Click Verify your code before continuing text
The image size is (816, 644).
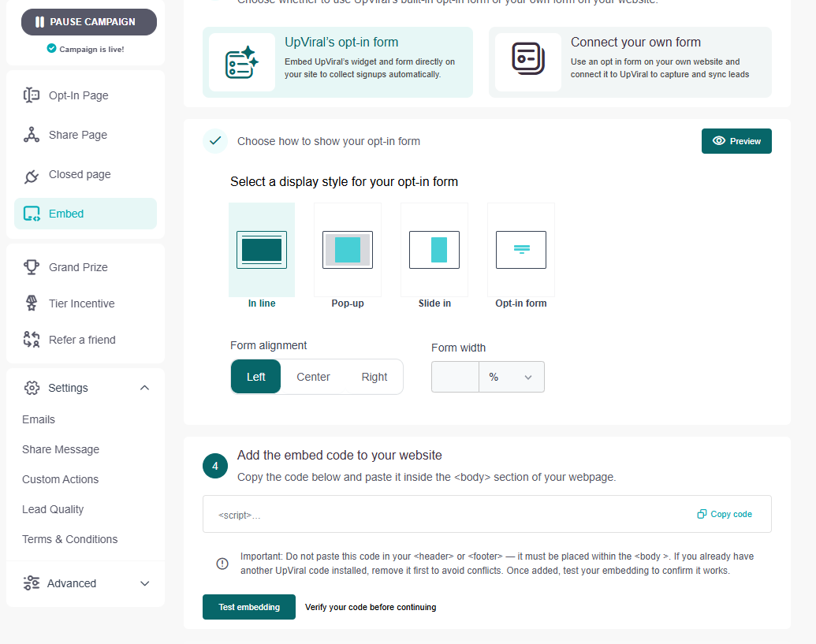point(371,607)
